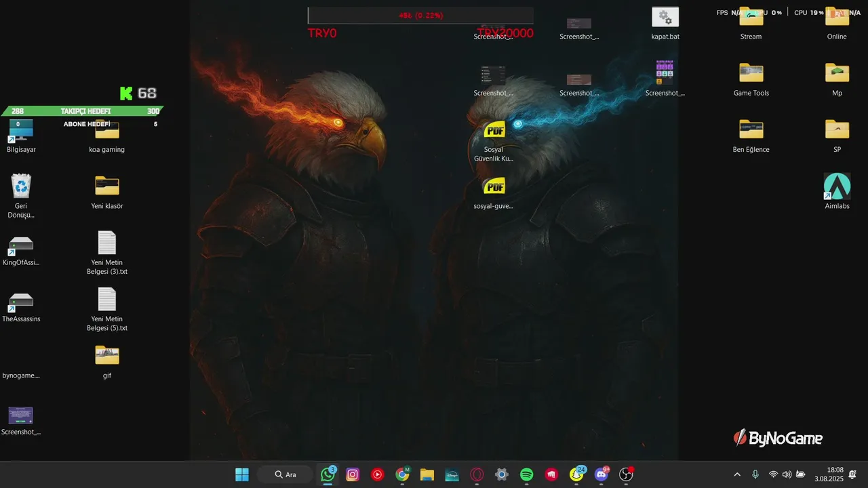Select the Aimlabs desktop shortcut
This screenshot has width=868, height=488.
pyautogui.click(x=837, y=191)
